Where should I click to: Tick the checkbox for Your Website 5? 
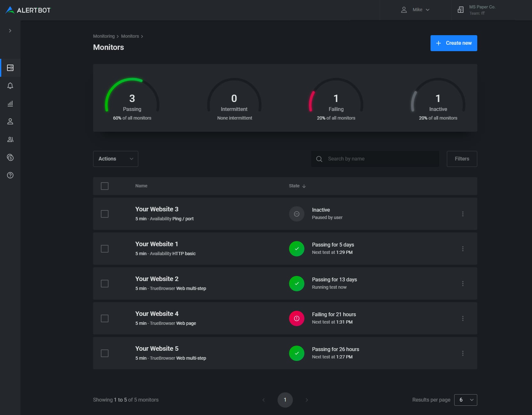coord(105,353)
